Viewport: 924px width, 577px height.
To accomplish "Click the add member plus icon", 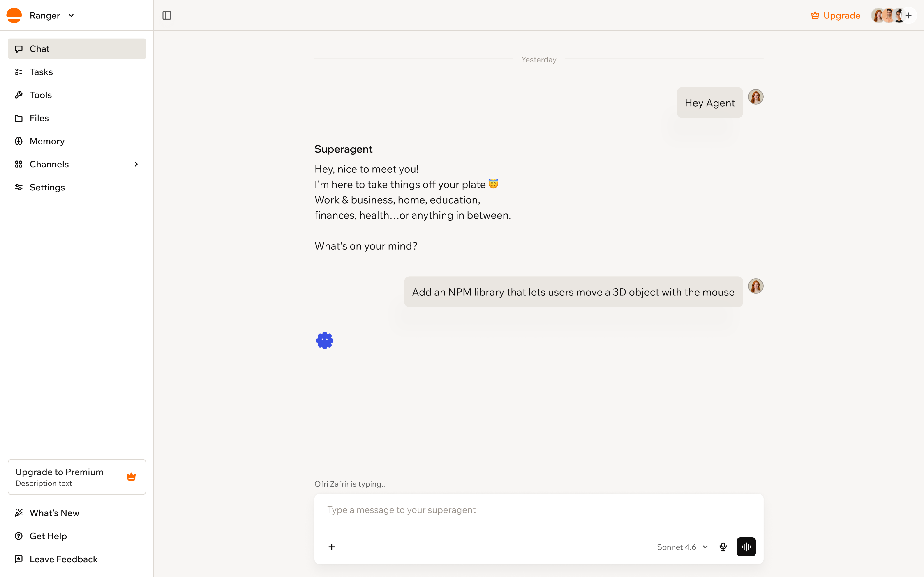I will 909,15.
